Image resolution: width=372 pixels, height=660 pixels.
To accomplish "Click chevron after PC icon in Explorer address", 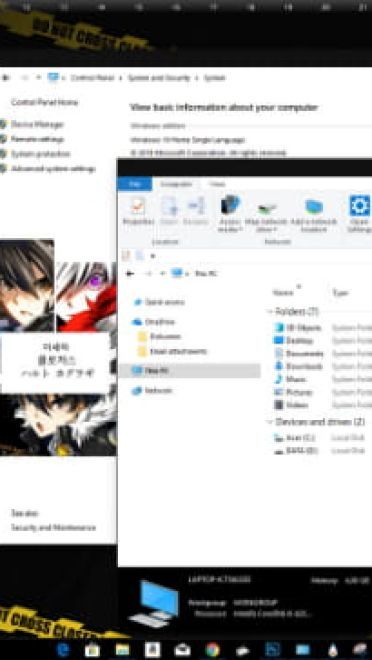I will (186, 274).
